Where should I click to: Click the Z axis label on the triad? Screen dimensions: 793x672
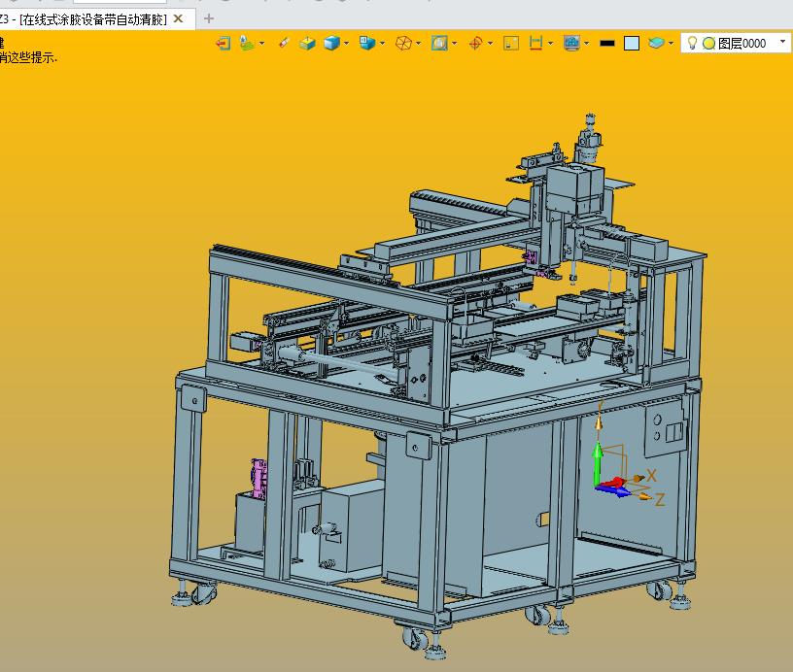click(x=660, y=500)
